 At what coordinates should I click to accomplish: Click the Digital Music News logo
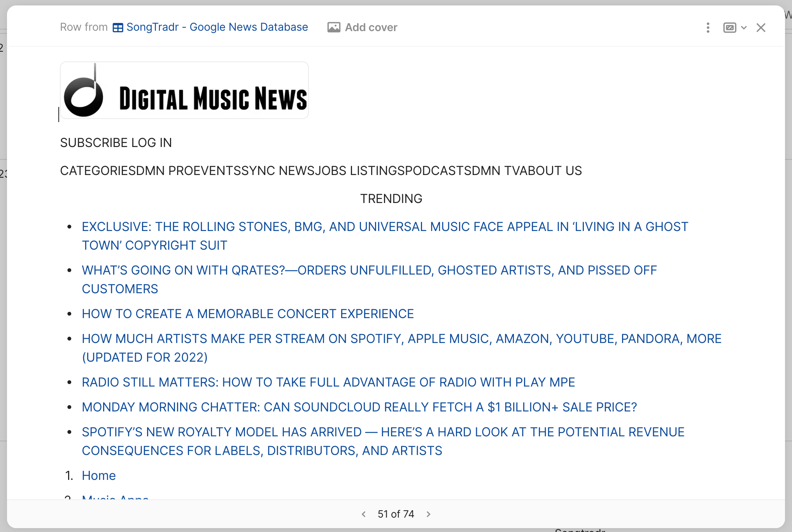(x=184, y=90)
